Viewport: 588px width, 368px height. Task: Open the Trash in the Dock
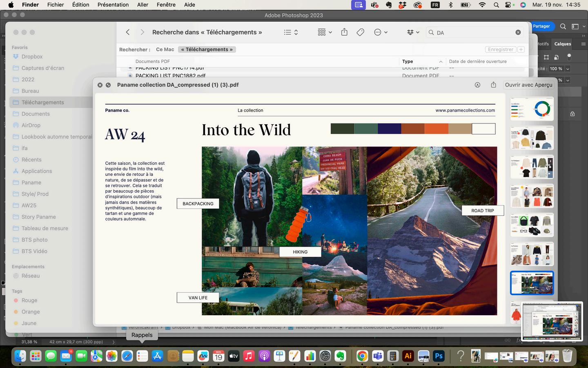tap(567, 356)
